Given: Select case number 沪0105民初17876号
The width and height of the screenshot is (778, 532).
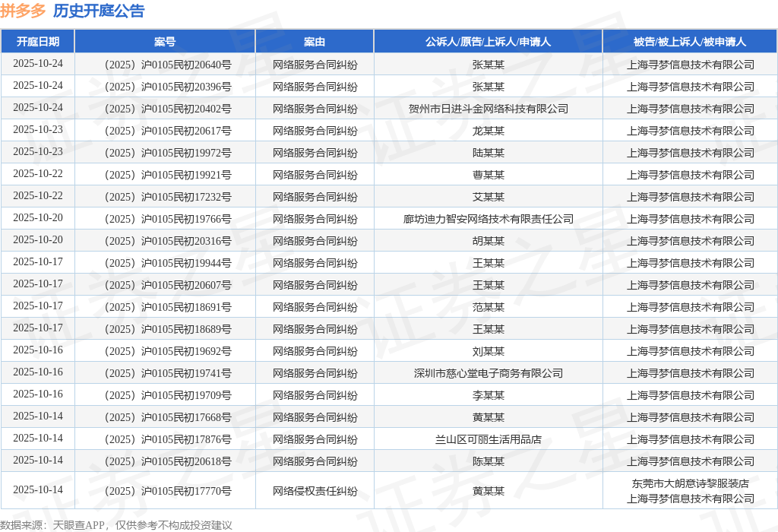Looking at the screenshot, I should pos(168,439).
